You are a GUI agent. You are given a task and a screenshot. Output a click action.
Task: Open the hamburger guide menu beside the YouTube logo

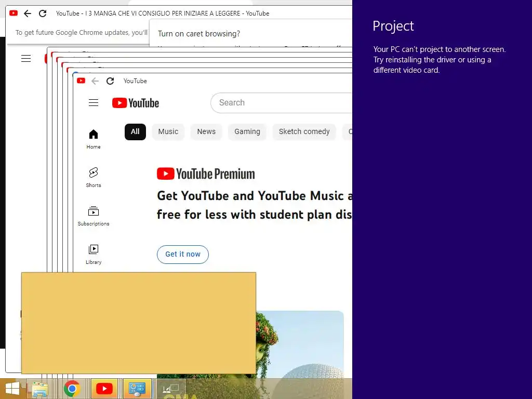(94, 103)
